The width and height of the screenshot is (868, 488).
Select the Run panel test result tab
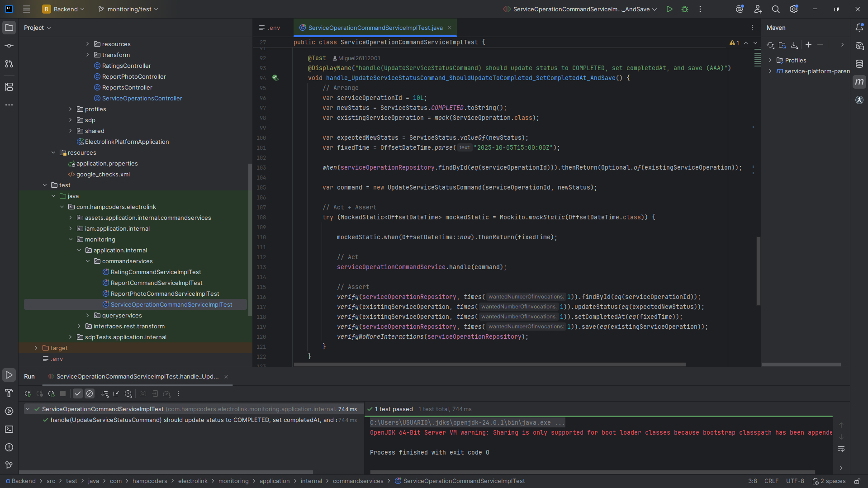pos(137,376)
